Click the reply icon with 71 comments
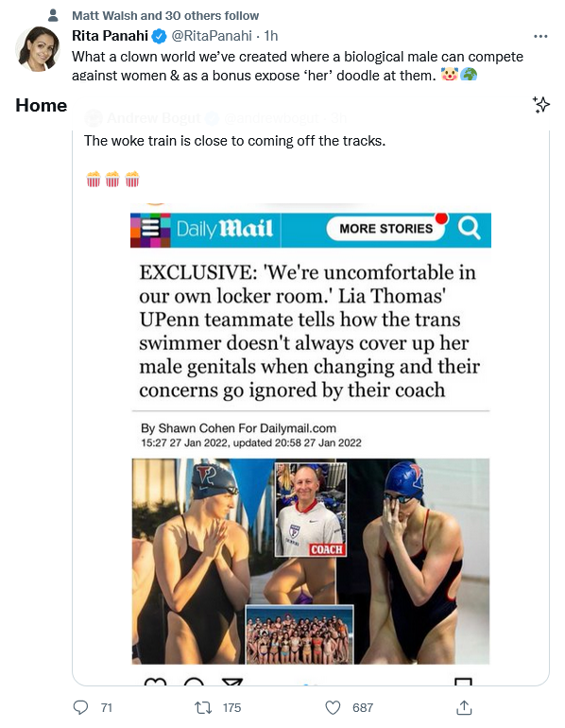 [x=80, y=707]
